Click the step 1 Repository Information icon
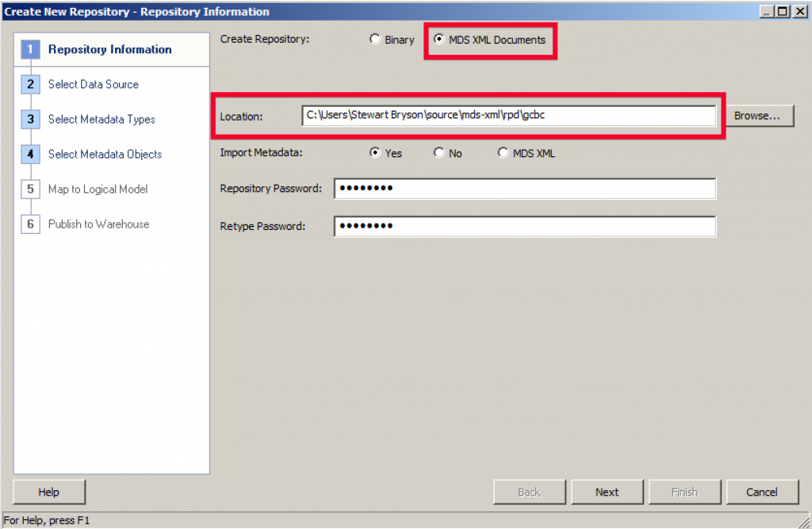812x529 pixels. [30, 49]
